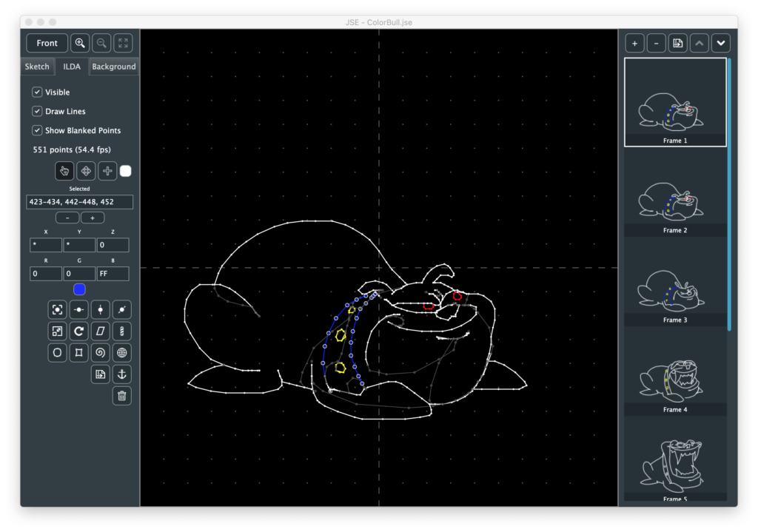
Task: Click the globe sphere icon
Action: pos(122,353)
